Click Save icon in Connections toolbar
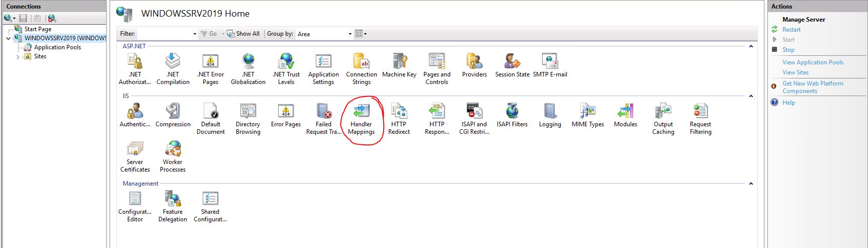Viewport: 868px width, 248px height. click(x=23, y=18)
